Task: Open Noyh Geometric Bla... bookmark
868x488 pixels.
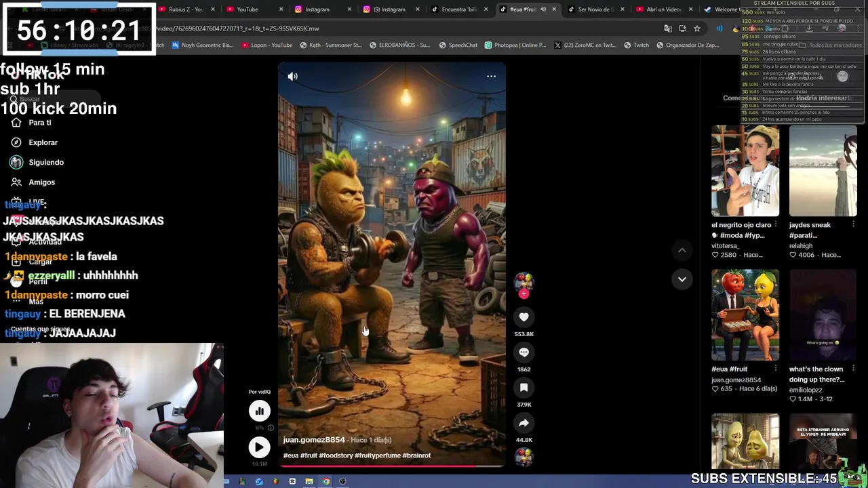Action: (x=202, y=45)
